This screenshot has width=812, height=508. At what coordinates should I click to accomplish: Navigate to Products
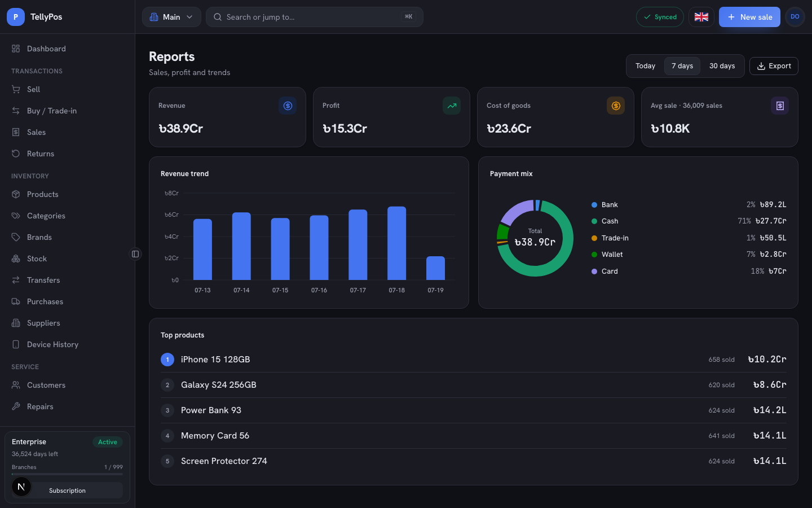click(67, 194)
